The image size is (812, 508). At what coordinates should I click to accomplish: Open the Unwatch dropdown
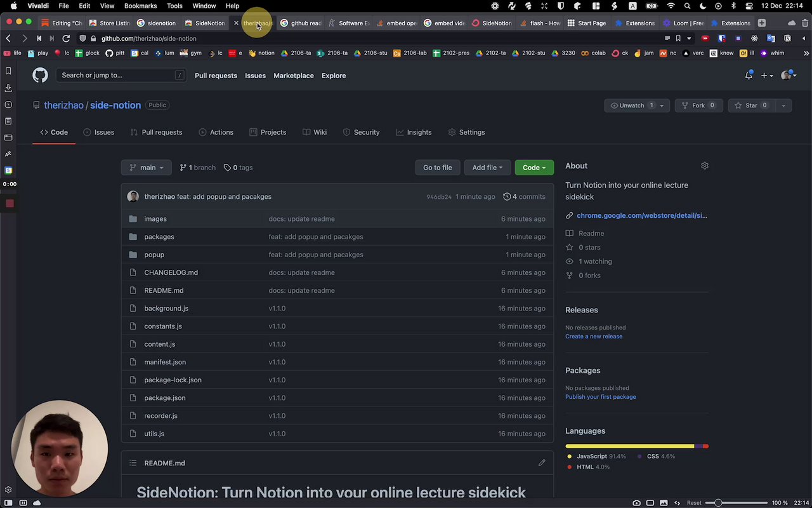coord(637,105)
